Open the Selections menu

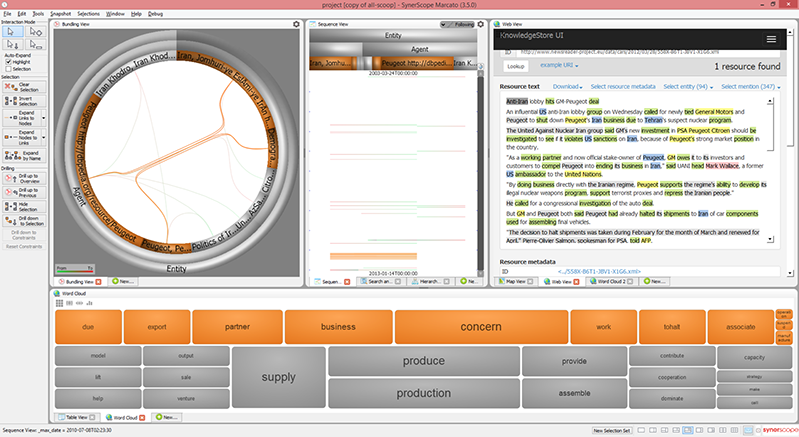[89, 14]
